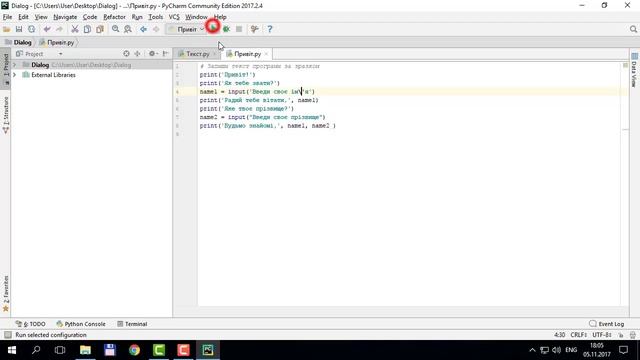The width and height of the screenshot is (640, 360).
Task: Open Windows Start menu
Action: pyautogui.click(x=12, y=350)
